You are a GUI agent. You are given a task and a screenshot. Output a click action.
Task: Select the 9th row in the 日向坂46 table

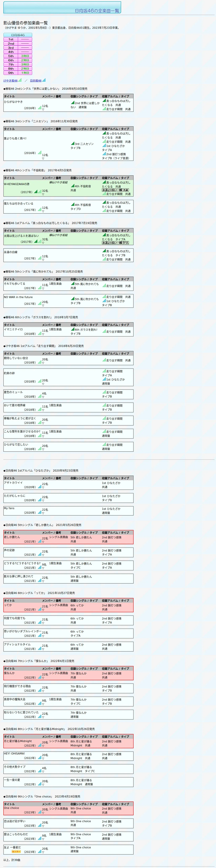coord(18,73)
